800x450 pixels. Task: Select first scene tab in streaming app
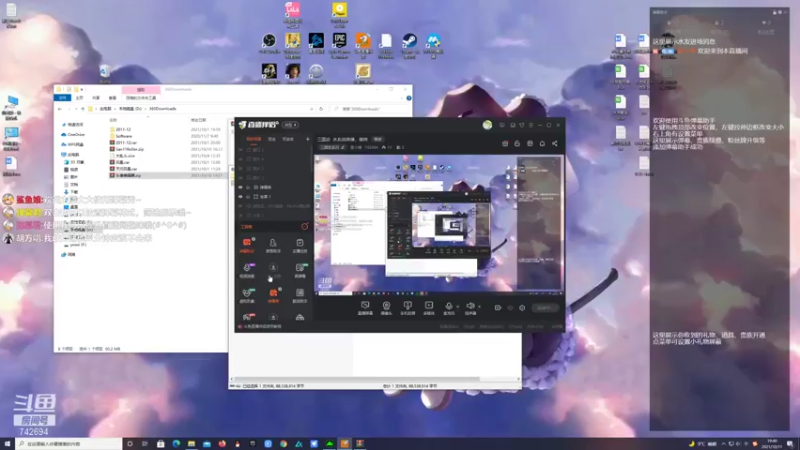(254, 139)
